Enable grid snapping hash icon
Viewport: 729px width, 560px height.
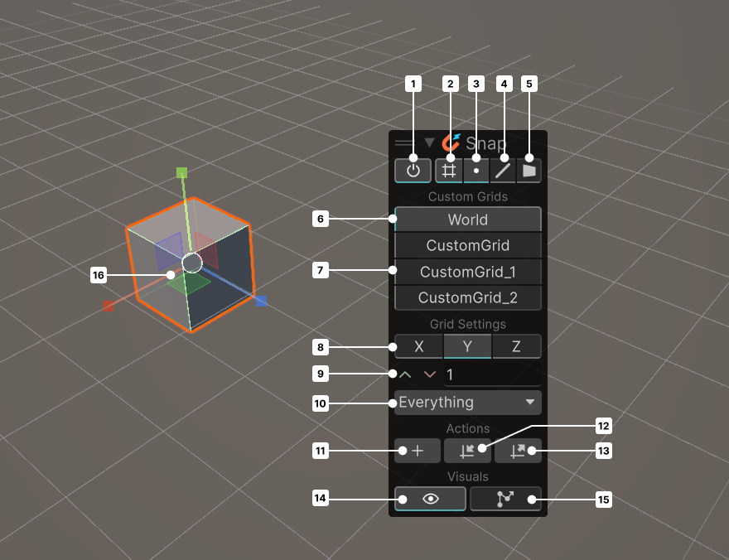449,170
